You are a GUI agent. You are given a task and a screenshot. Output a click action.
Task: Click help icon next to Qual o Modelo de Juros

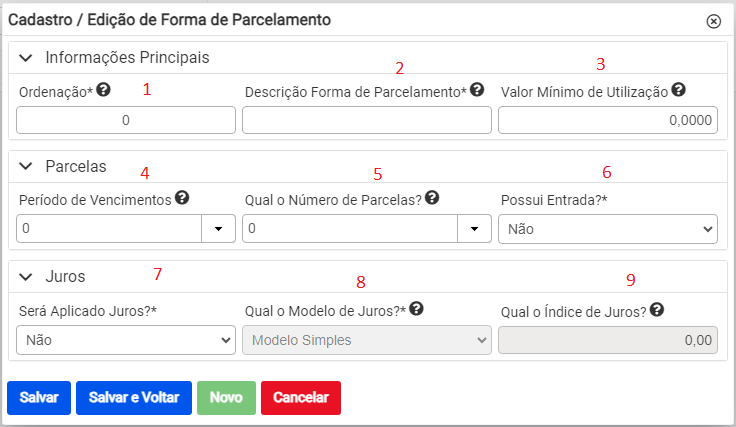coord(416,308)
